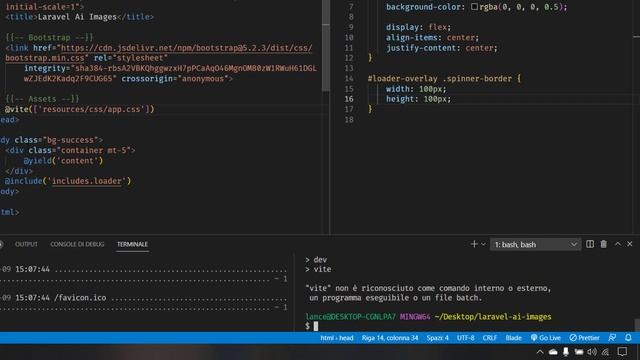
Task: Click the rgba color swatch on line 7
Action: coord(474,7)
